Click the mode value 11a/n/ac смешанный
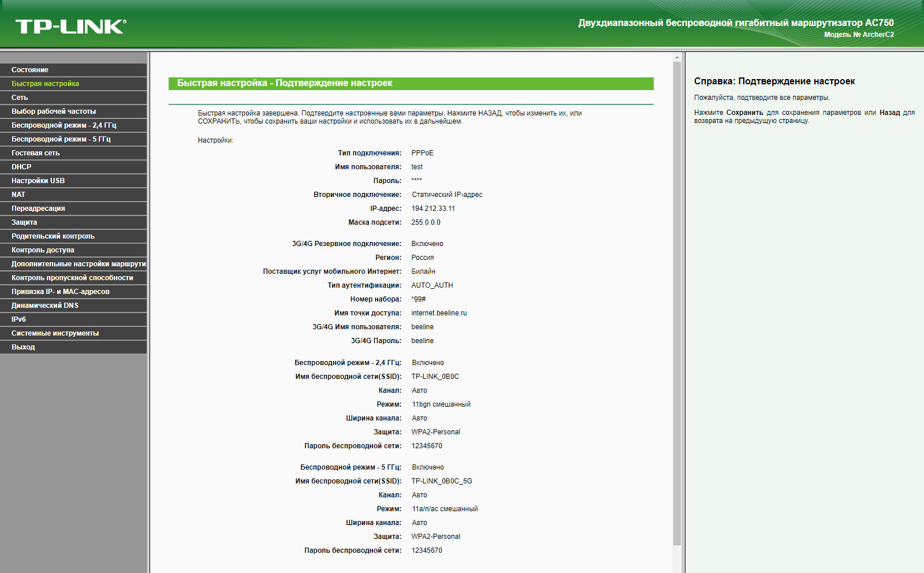This screenshot has height=573, width=924. pos(445,509)
